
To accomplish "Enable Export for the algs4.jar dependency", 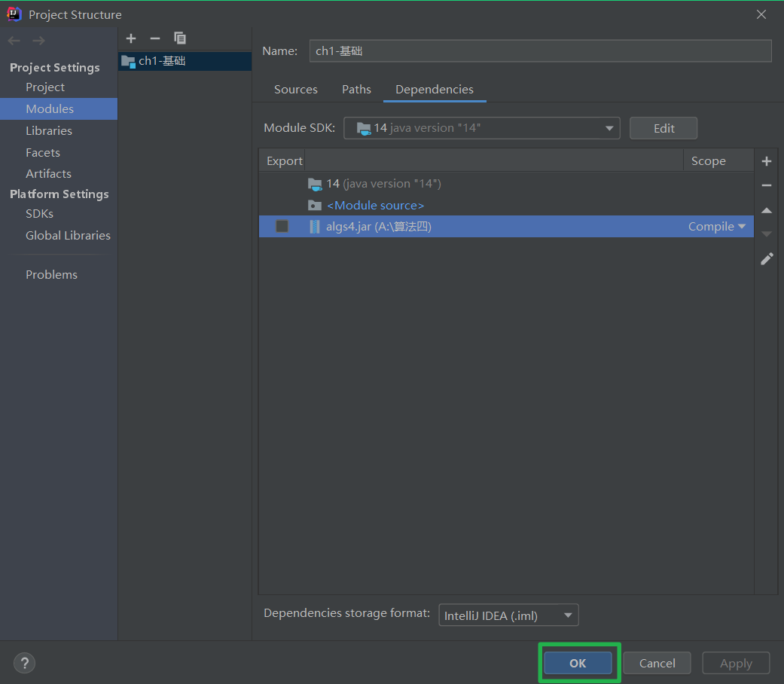I will 282,226.
